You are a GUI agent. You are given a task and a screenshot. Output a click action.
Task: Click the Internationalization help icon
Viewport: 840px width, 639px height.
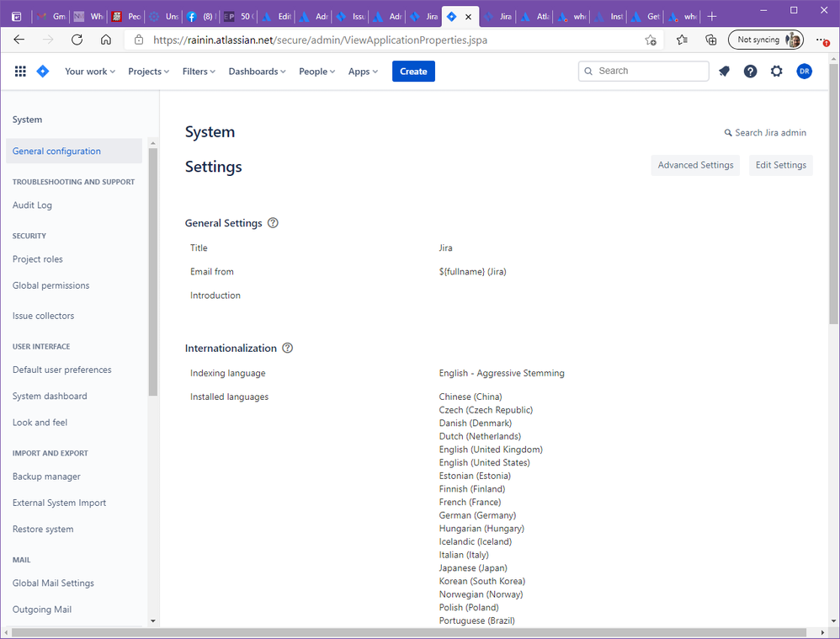click(288, 348)
